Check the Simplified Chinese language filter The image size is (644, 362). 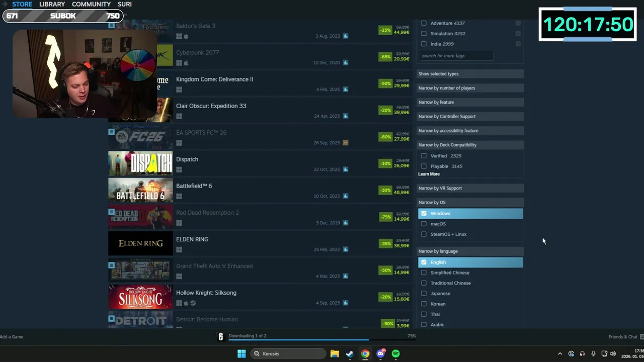[424, 273]
